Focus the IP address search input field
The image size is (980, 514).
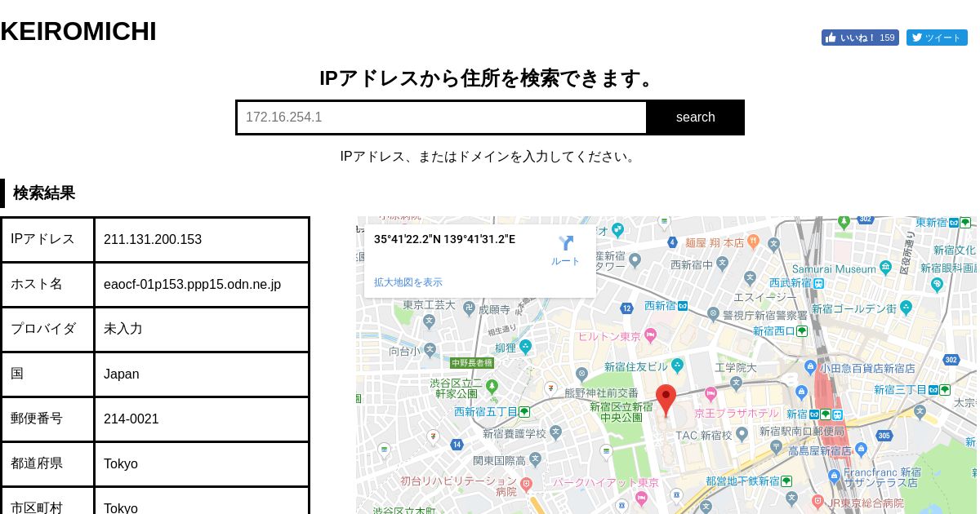442,117
